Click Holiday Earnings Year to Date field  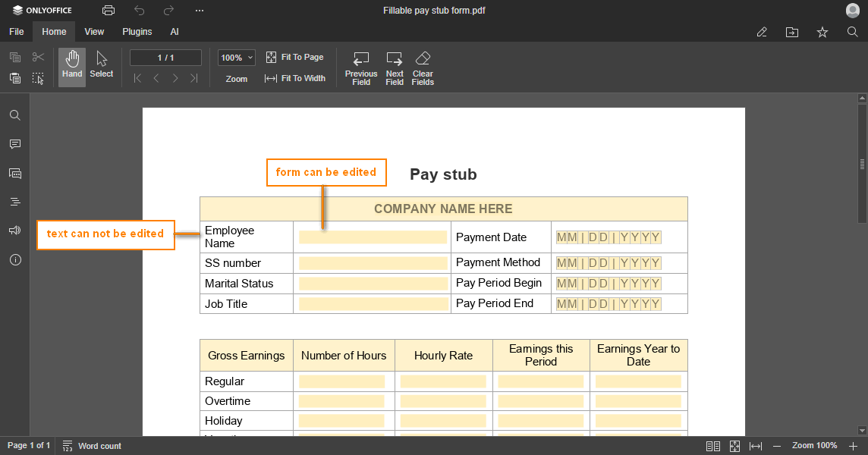638,421
